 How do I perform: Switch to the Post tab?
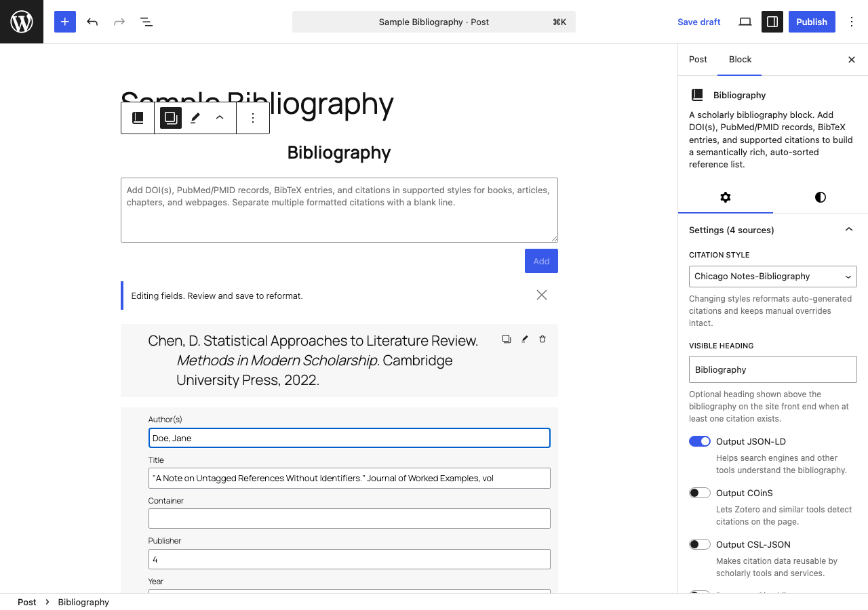(698, 60)
